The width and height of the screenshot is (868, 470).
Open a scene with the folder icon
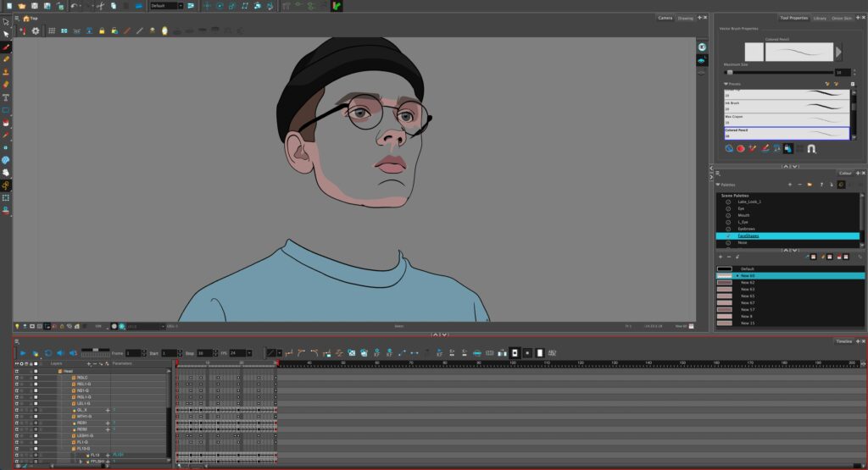21,6
